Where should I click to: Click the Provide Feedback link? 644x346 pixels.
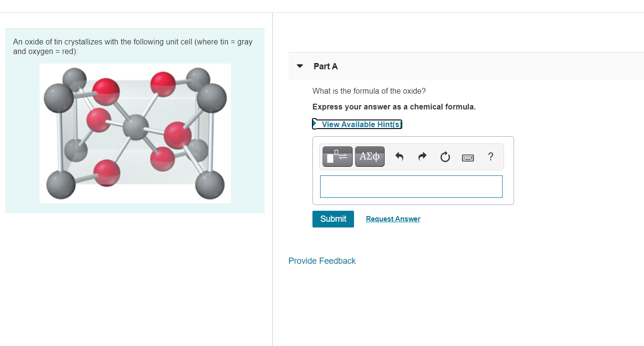[322, 260]
